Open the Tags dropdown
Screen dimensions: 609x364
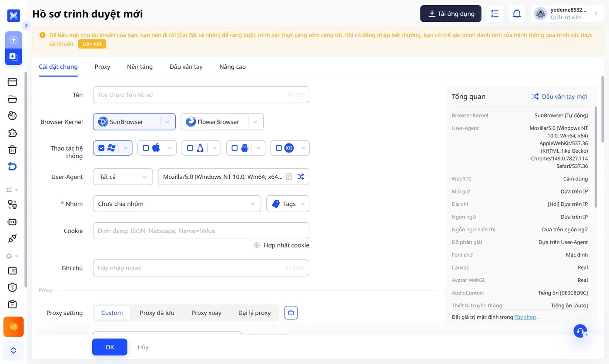[288, 204]
